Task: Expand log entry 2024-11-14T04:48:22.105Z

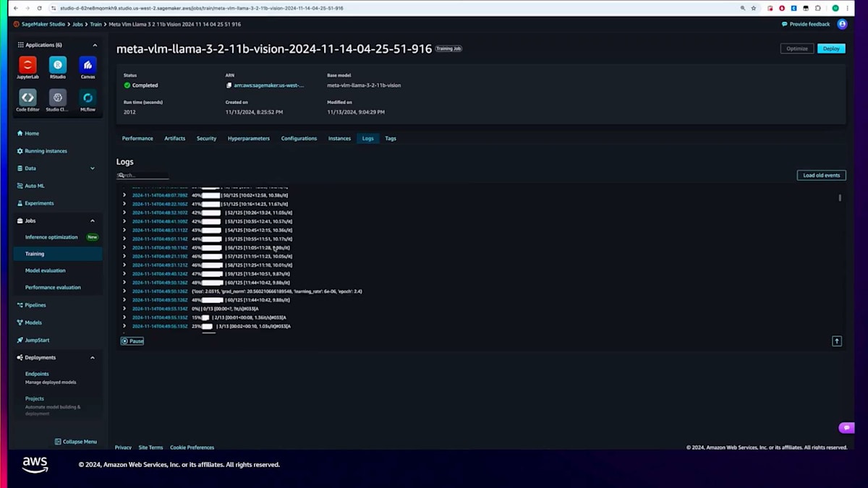Action: tap(124, 204)
